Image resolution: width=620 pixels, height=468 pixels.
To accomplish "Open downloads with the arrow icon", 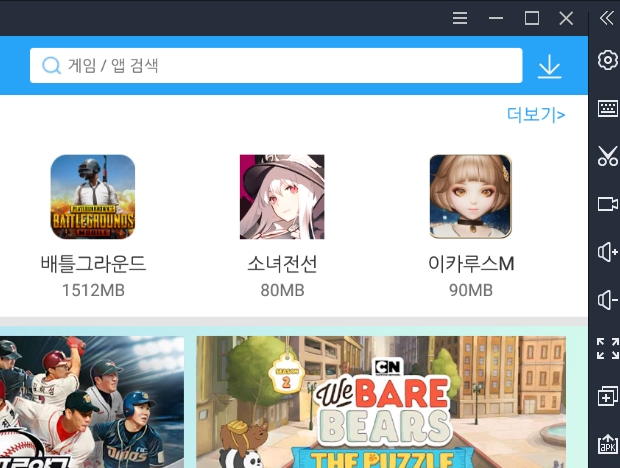I will 550,66.
